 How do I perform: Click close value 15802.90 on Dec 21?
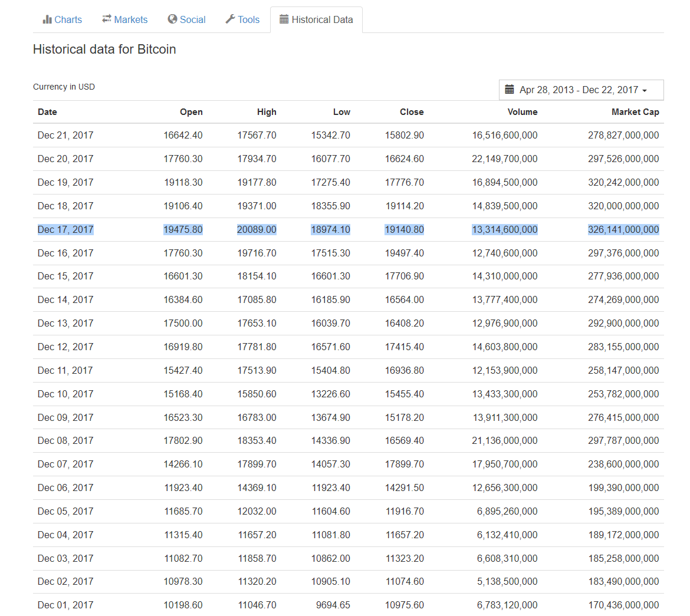tap(405, 136)
